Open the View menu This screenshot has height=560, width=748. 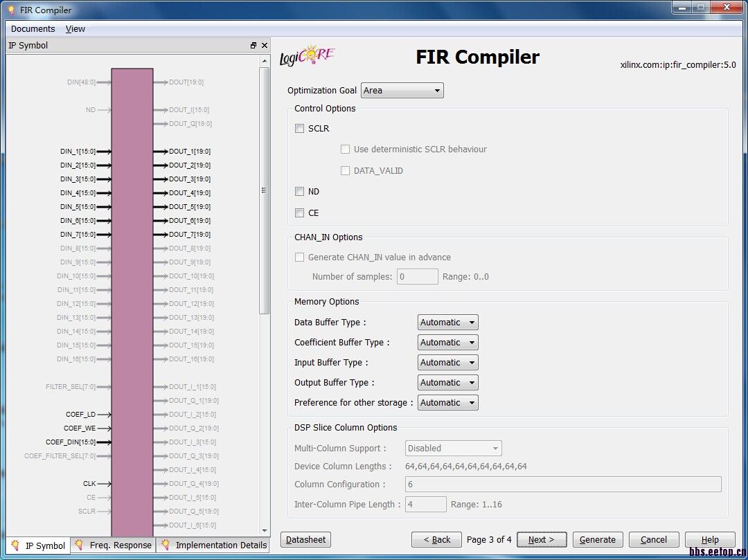75,28
